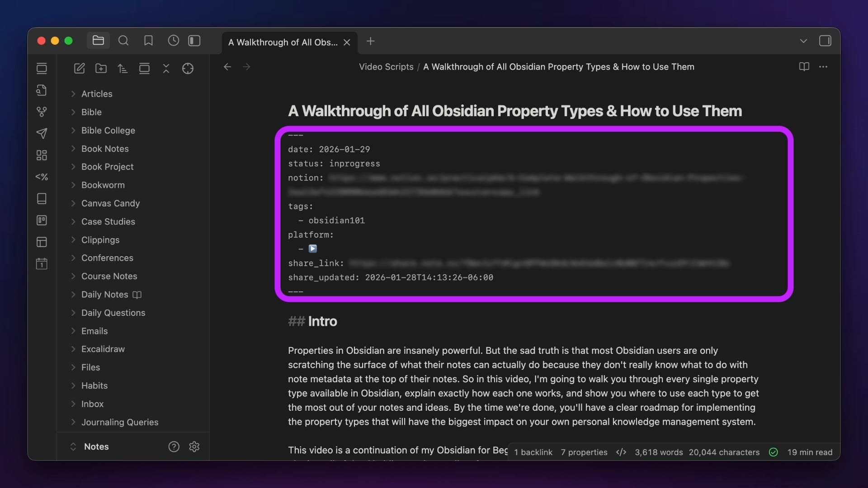The height and width of the screenshot is (488, 868).
Task: Open the graph view ribbon icon
Action: tap(42, 112)
